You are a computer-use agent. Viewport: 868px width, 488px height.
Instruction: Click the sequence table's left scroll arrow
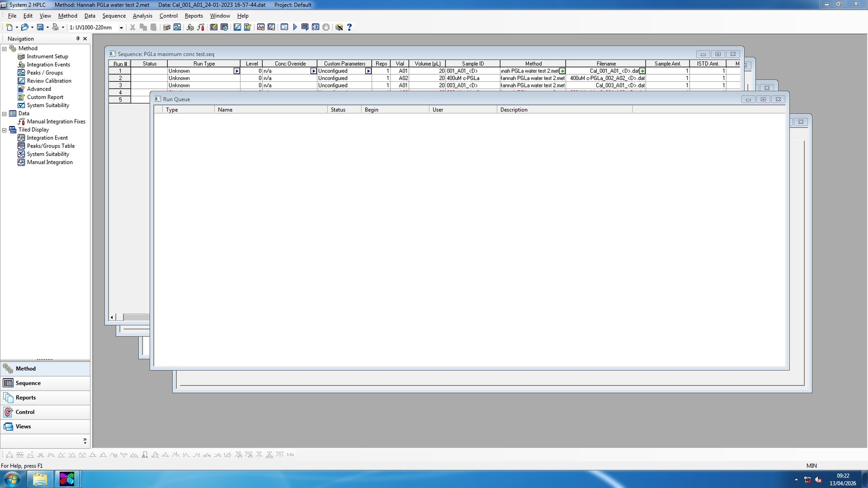pyautogui.click(x=112, y=317)
